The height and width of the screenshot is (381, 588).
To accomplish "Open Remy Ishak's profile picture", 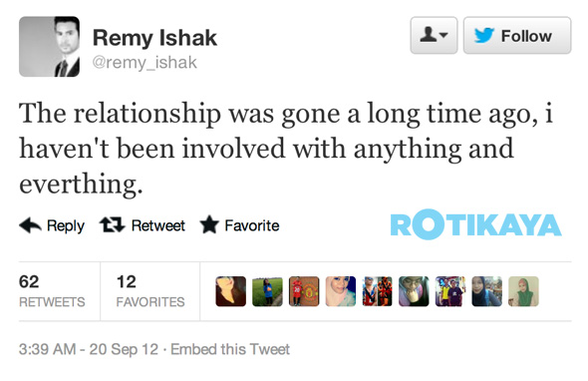I will coord(49,47).
